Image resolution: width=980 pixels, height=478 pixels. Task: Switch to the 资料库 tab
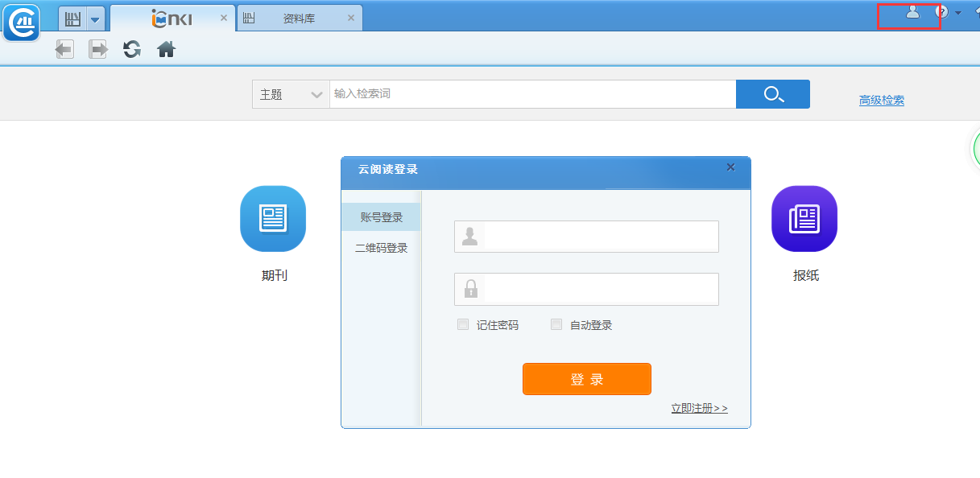299,18
